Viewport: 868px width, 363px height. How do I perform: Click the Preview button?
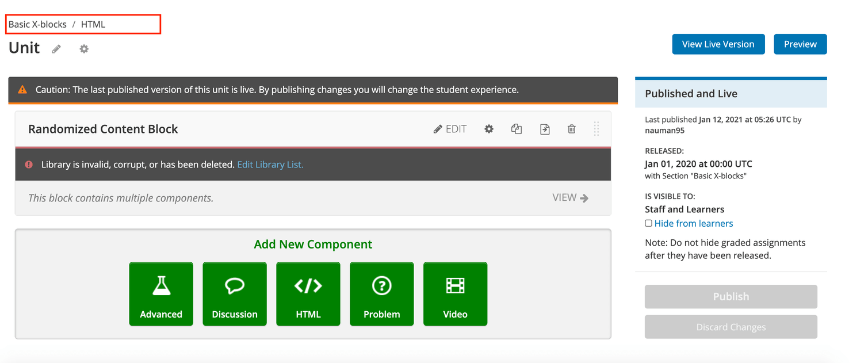[800, 44]
